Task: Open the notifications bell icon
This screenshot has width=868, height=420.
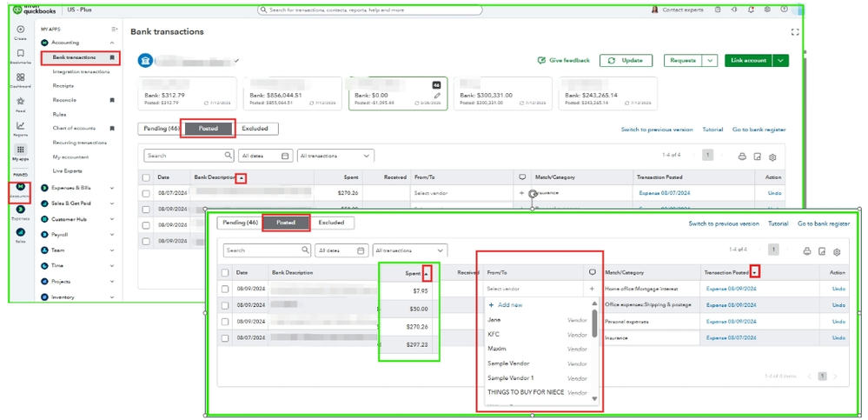Action: pyautogui.click(x=751, y=10)
